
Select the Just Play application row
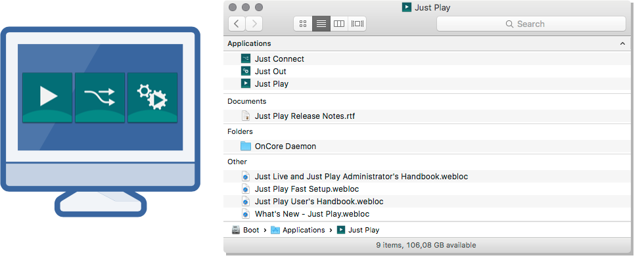[x=427, y=84]
